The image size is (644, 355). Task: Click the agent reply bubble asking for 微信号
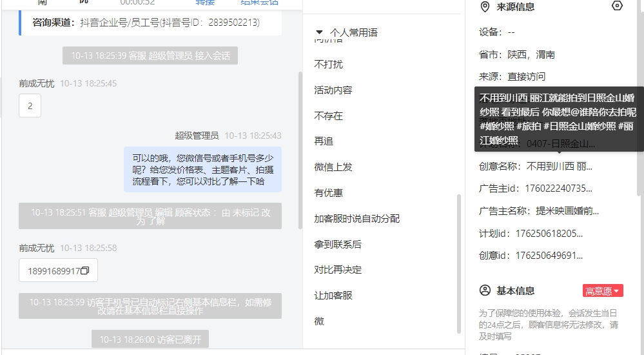(203, 170)
